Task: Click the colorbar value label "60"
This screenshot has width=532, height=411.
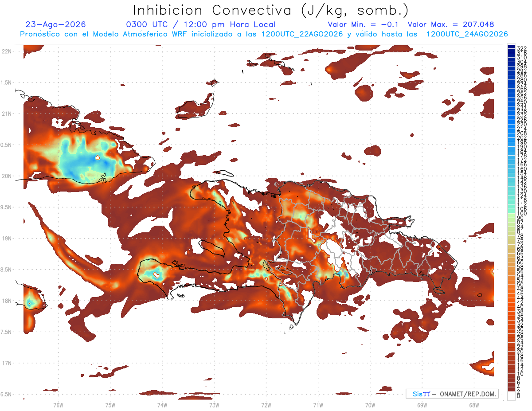Action: point(520,262)
